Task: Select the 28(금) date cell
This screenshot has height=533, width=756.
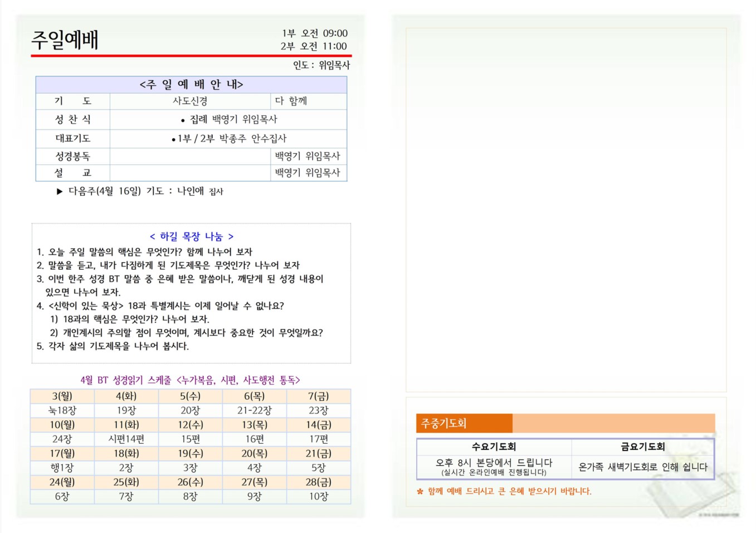Action: [319, 482]
